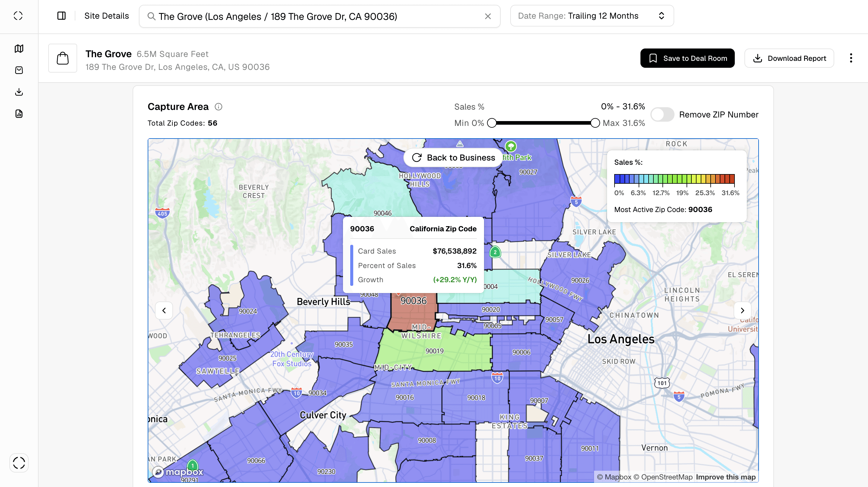This screenshot has height=487, width=868.
Task: Click the Mapbox attribution link
Action: pos(614,477)
